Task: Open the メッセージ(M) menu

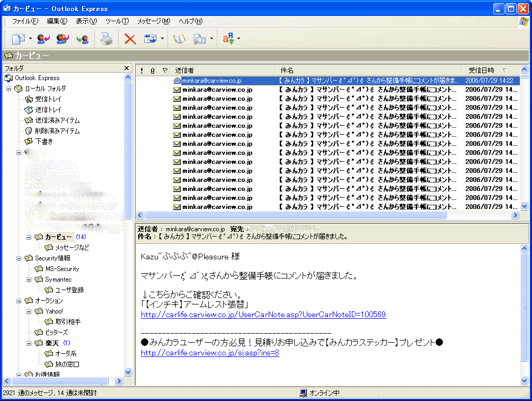Action: (x=154, y=21)
